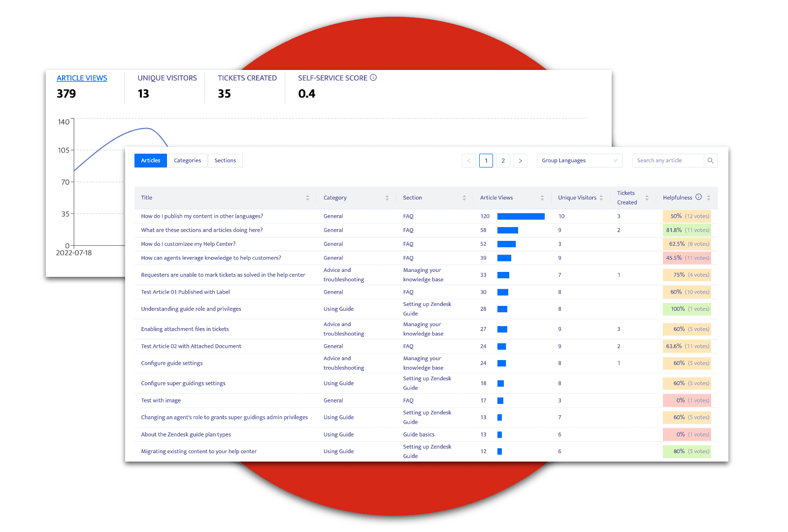Image resolution: width=788 pixels, height=532 pixels.
Task: Focus the Search any article field
Action: (668, 161)
